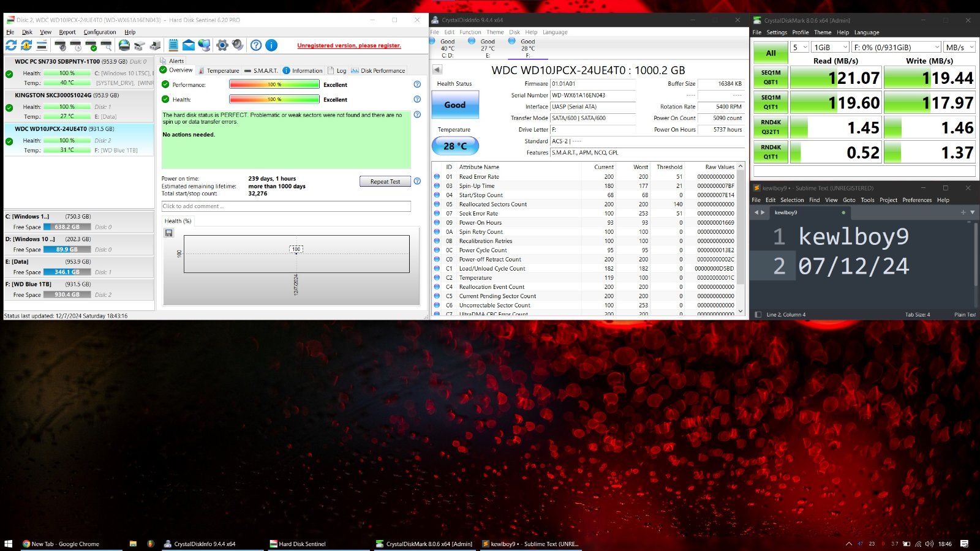Toggle the Sublime Text sidebar from status bar

pos(758,315)
